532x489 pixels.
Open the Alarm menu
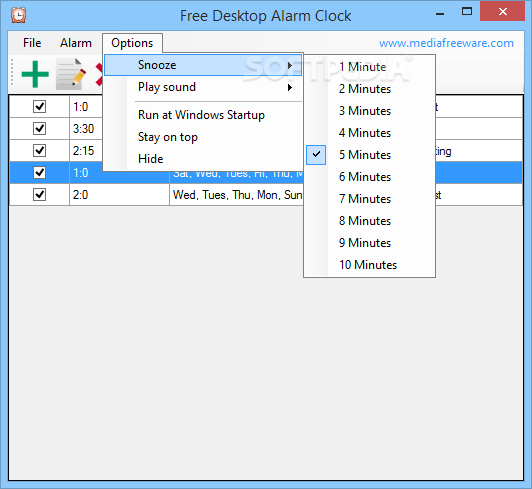[76, 43]
